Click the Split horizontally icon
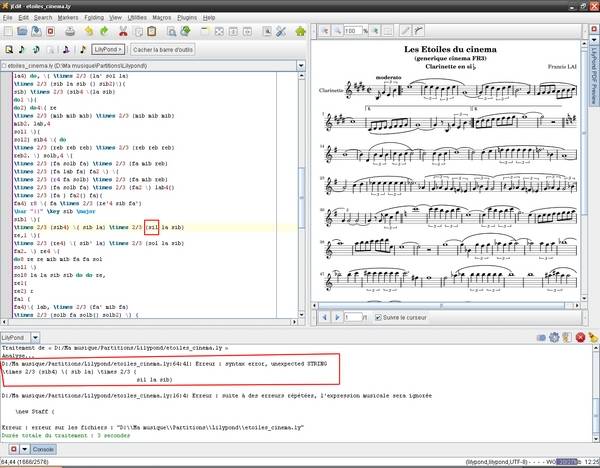This screenshot has width=600, height=468. pos(233,31)
